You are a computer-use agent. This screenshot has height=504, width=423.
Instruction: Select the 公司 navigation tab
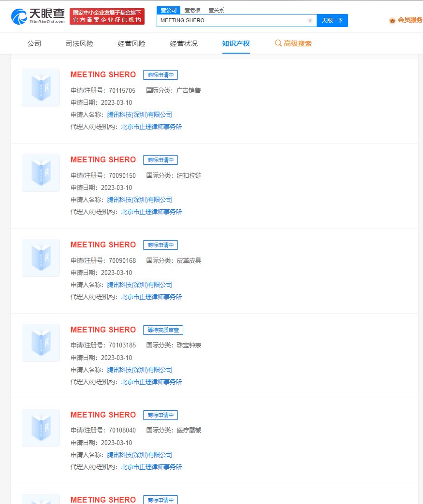[34, 43]
